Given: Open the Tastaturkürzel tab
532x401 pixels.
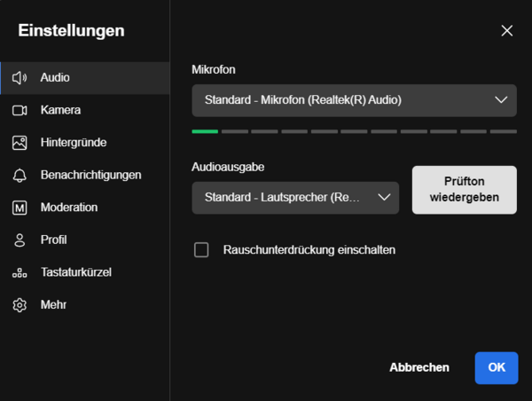Looking at the screenshot, I should (85, 272).
